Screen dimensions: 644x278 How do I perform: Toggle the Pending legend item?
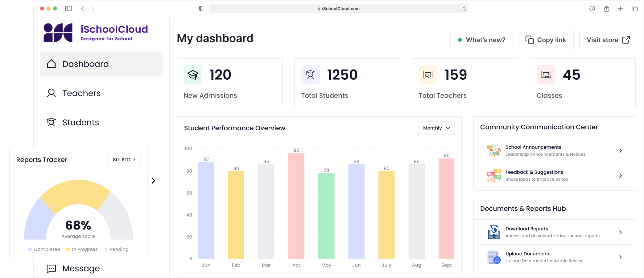pyautogui.click(x=116, y=249)
